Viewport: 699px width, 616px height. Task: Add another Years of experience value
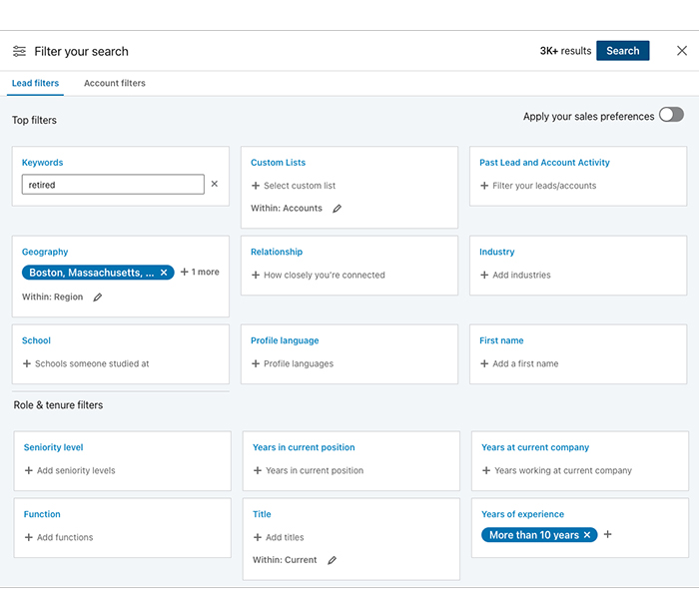(608, 535)
